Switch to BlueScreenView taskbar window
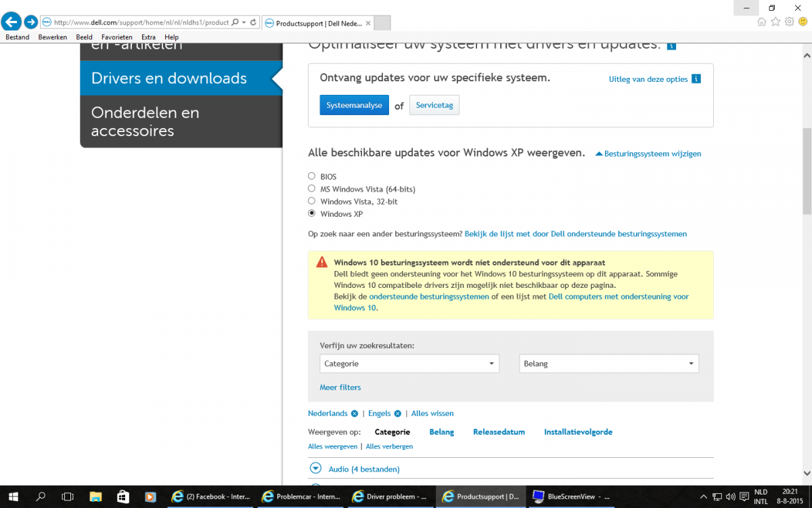 (x=570, y=496)
